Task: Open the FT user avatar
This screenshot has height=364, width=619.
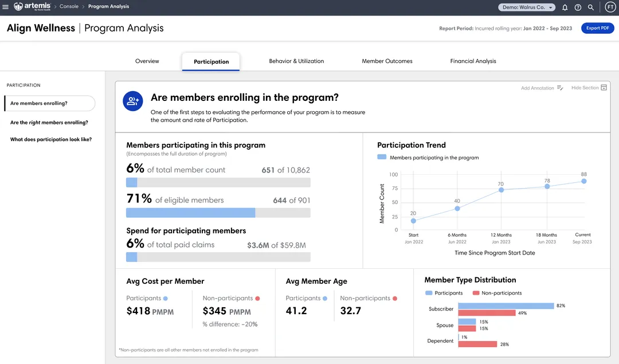Action: (x=610, y=7)
